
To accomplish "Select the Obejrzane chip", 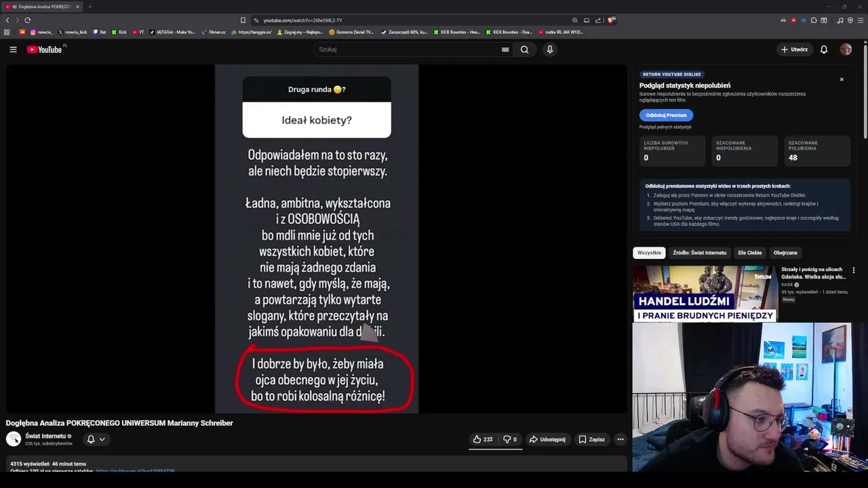I will point(785,253).
